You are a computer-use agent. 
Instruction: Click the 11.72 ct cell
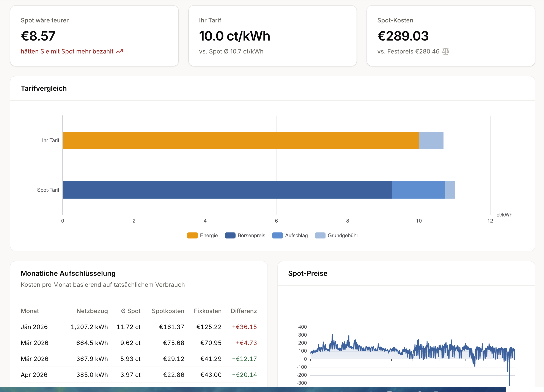tap(128, 327)
